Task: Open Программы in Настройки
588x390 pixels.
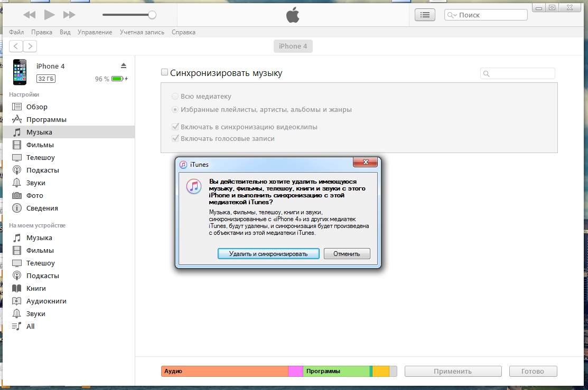Action: (69, 119)
